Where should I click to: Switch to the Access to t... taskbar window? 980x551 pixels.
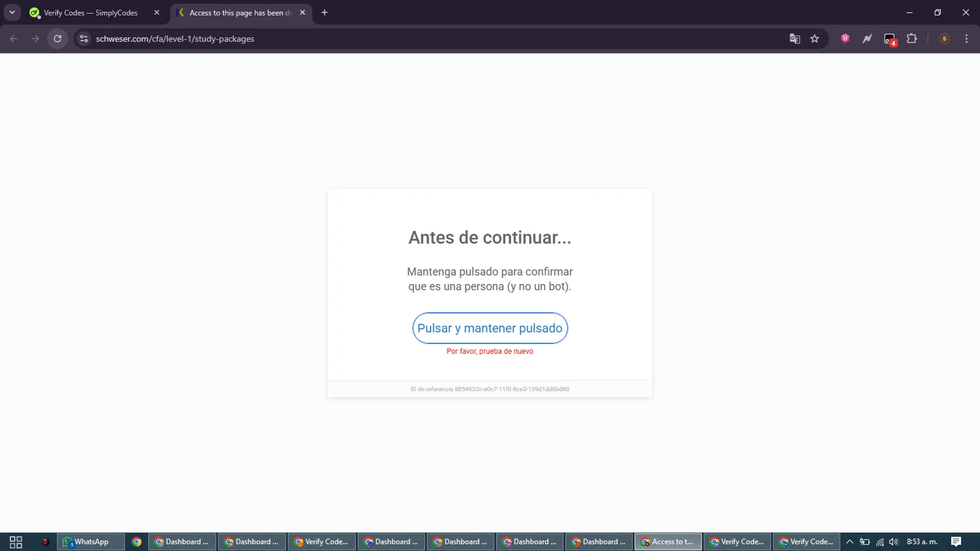pyautogui.click(x=668, y=542)
